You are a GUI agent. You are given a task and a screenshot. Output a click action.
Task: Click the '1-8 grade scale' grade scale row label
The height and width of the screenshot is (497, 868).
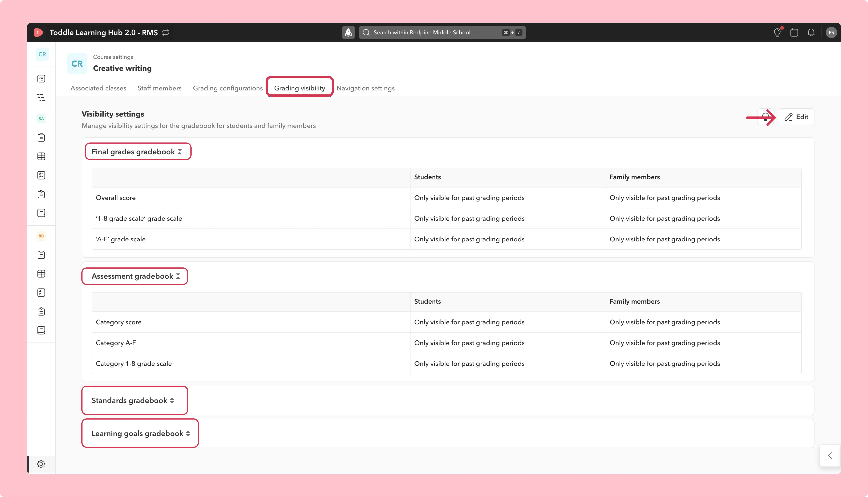[x=139, y=219]
